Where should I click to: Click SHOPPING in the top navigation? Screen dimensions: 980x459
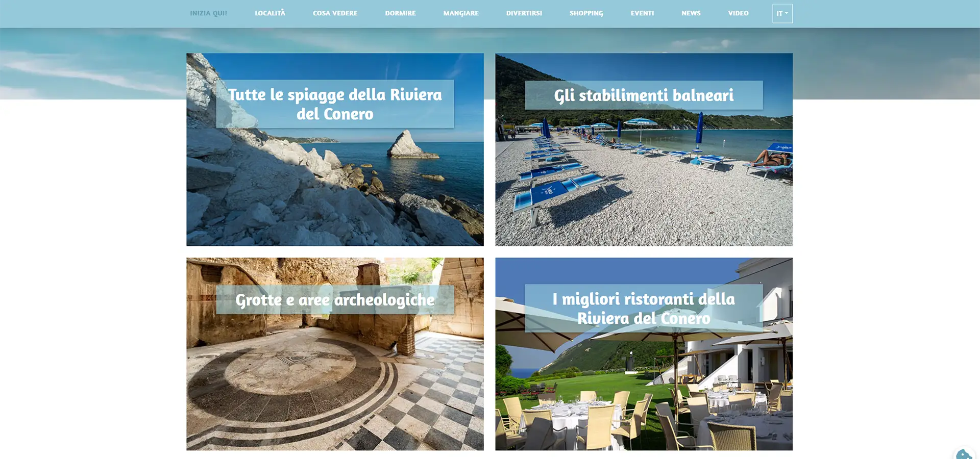[x=586, y=13]
